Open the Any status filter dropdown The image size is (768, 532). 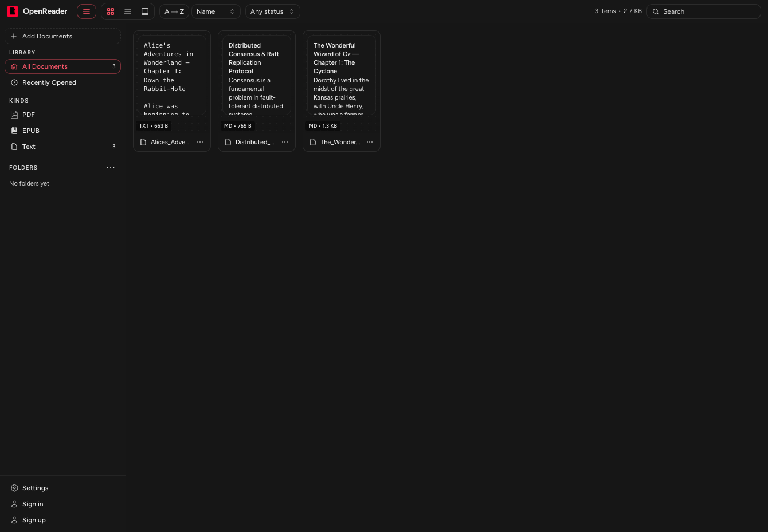click(272, 11)
